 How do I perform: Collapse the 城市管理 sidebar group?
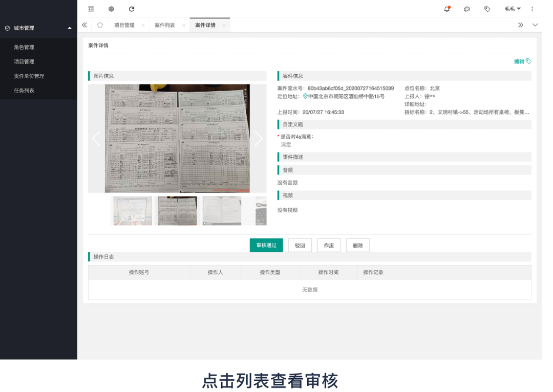[x=38, y=28]
